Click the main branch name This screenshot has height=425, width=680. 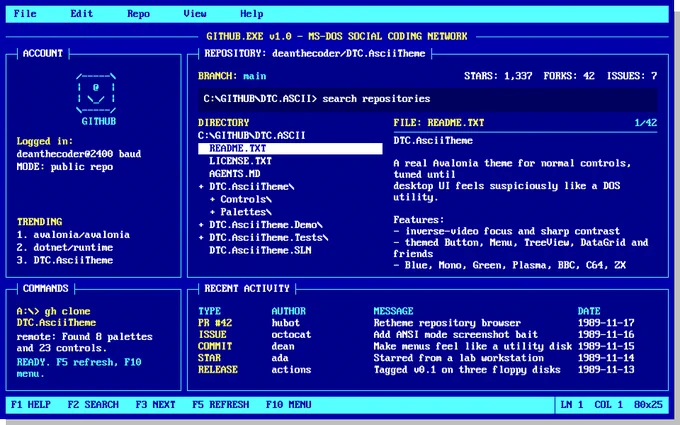(x=255, y=76)
